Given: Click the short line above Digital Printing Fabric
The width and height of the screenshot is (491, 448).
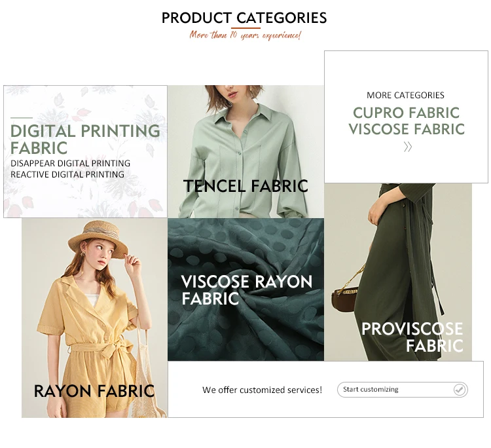Looking at the screenshot, I should point(21,117).
